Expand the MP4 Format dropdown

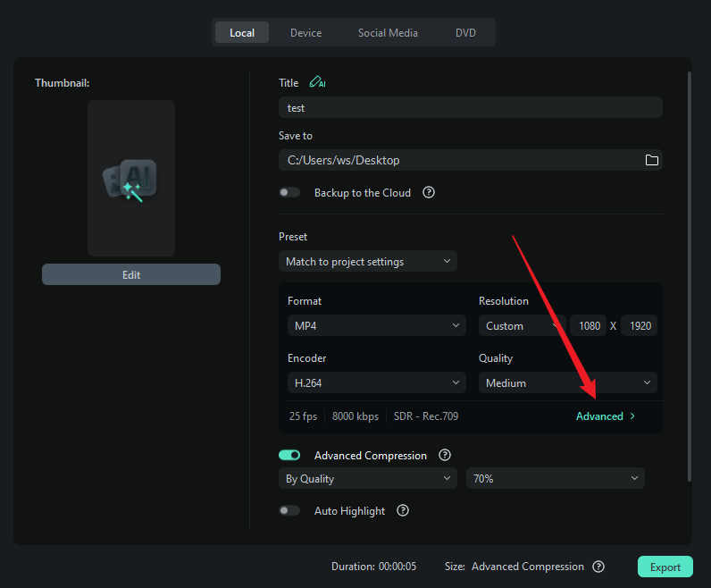376,326
